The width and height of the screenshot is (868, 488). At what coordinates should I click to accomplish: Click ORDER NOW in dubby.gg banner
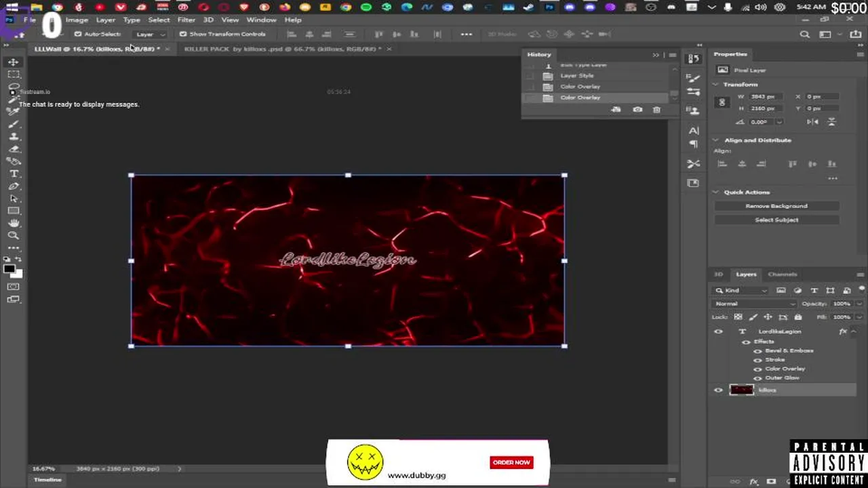pyautogui.click(x=511, y=462)
